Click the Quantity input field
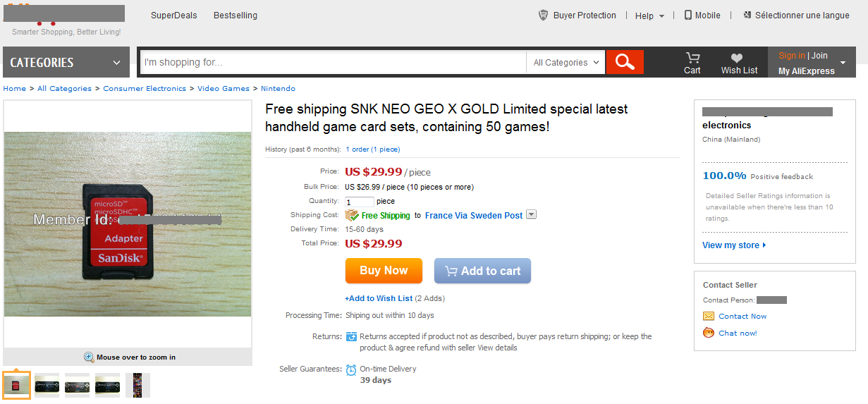This screenshot has height=404, width=868. pyautogui.click(x=360, y=202)
